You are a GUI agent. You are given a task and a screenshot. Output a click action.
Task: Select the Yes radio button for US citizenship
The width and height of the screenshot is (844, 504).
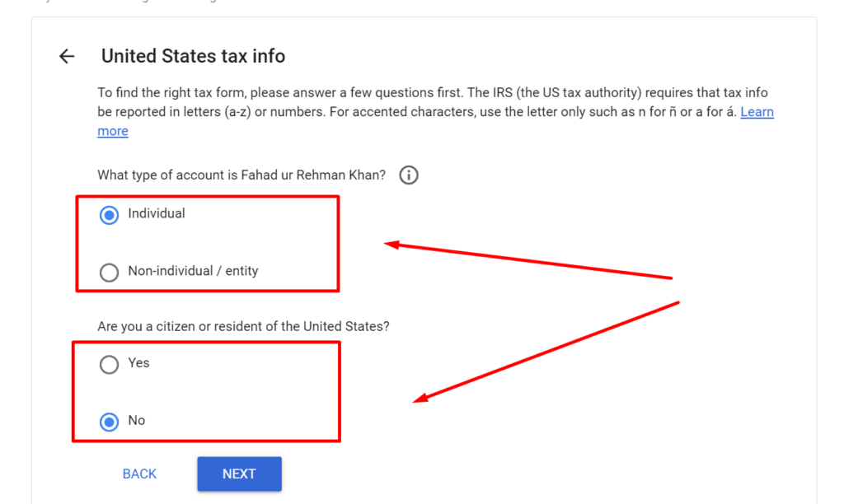click(x=109, y=364)
